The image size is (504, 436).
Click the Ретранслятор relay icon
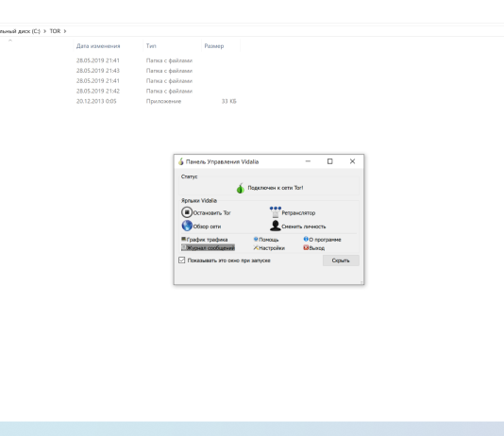click(276, 212)
